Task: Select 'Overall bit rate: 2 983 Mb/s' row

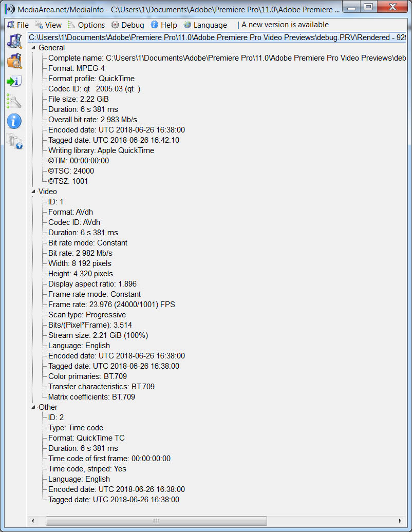Action: [92, 120]
